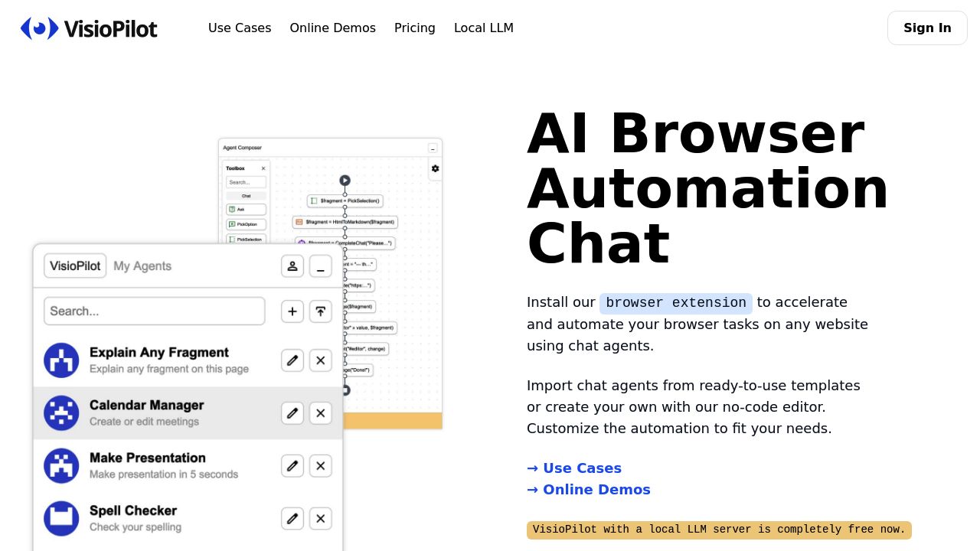The height and width of the screenshot is (551, 980).
Task: Click "Make Presentation" agent title
Action: click(x=148, y=458)
